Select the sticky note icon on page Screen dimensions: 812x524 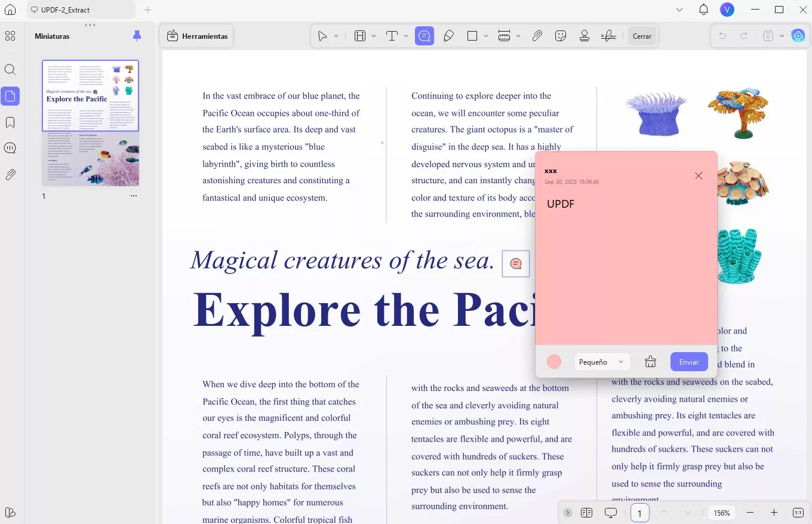[516, 264]
